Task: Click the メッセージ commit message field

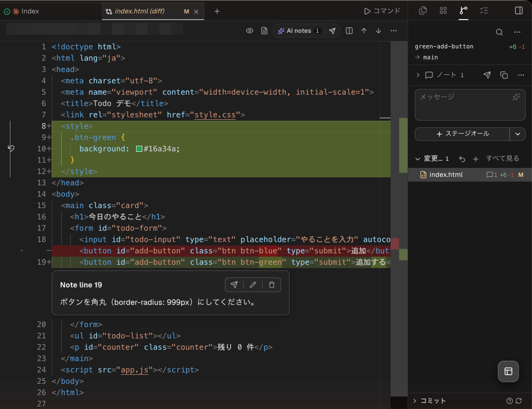Action: pyautogui.click(x=469, y=105)
